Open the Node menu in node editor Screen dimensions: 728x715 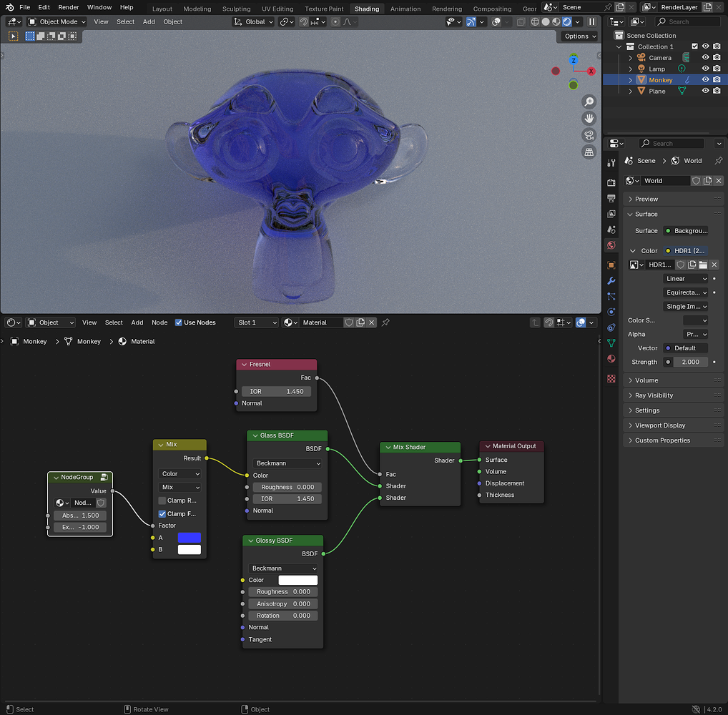(x=159, y=322)
